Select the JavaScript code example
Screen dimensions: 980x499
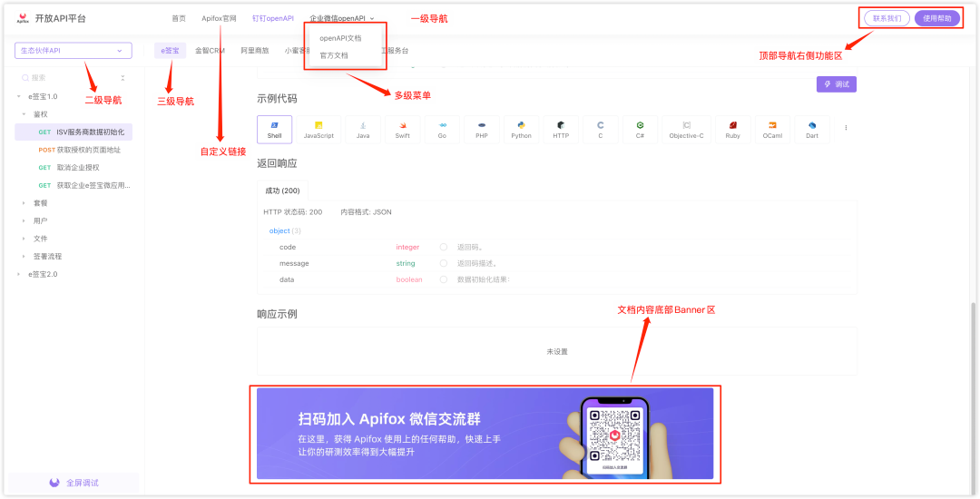[318, 129]
